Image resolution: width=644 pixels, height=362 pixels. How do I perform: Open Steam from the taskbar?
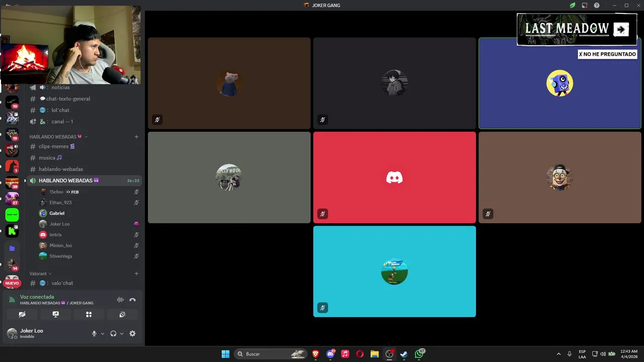(404, 354)
